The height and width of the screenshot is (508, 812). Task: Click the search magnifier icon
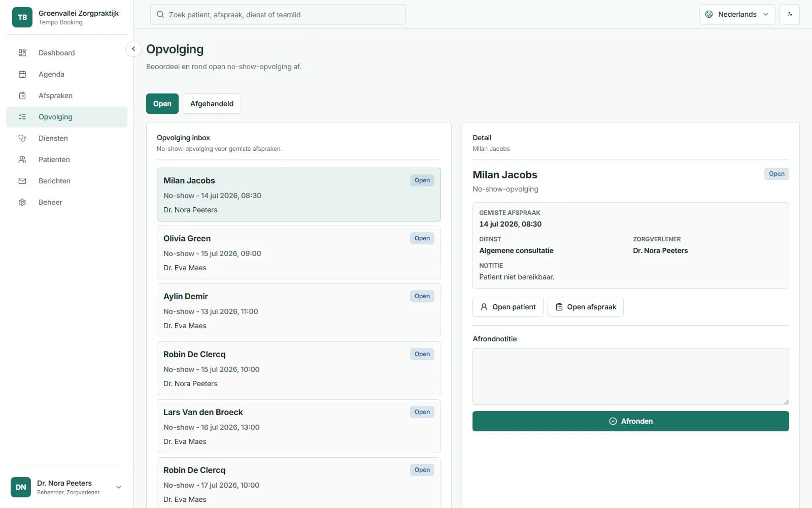click(160, 14)
